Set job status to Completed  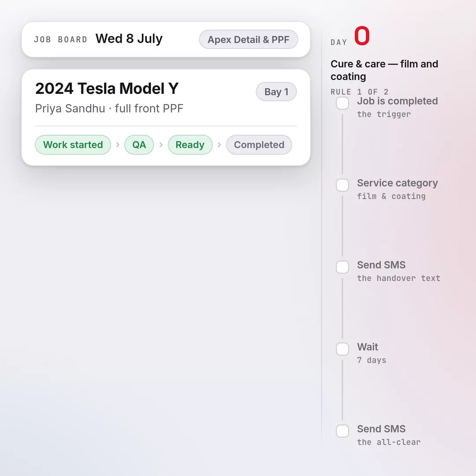click(259, 145)
